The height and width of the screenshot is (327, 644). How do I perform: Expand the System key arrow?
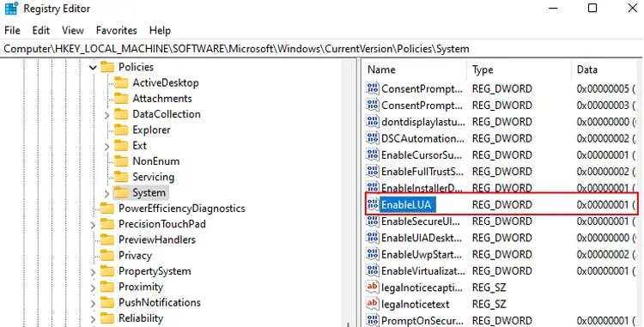pos(106,193)
